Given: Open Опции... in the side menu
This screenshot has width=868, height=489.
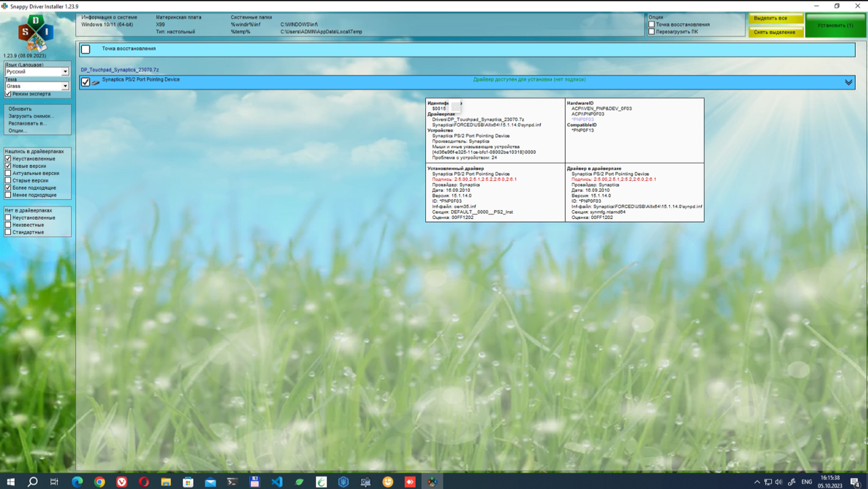Looking at the screenshot, I should coord(18,130).
